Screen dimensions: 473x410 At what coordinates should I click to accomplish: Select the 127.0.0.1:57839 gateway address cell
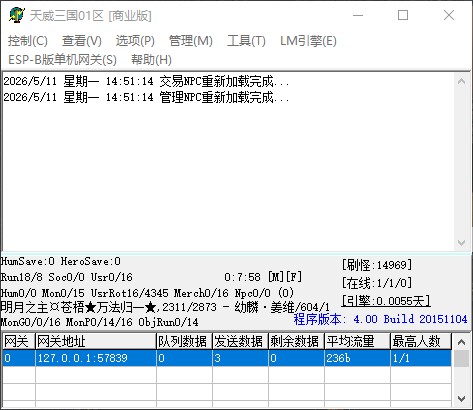(x=96, y=358)
